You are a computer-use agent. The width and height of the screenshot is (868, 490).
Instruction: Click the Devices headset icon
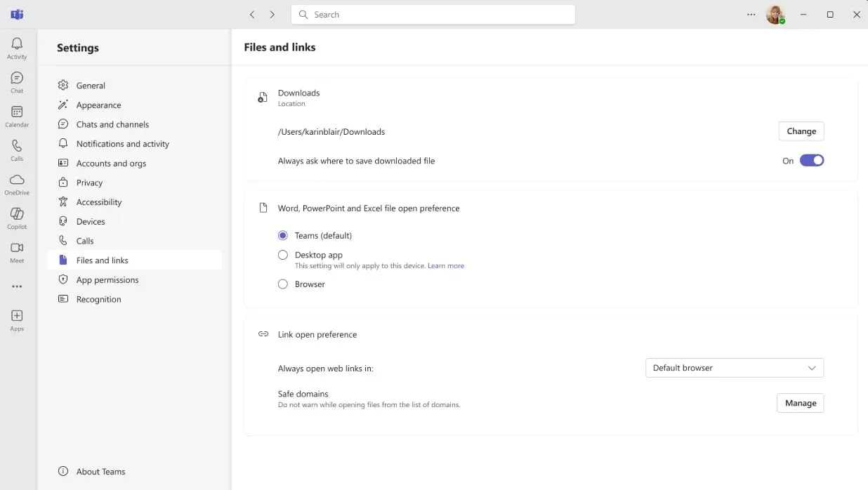pyautogui.click(x=63, y=222)
